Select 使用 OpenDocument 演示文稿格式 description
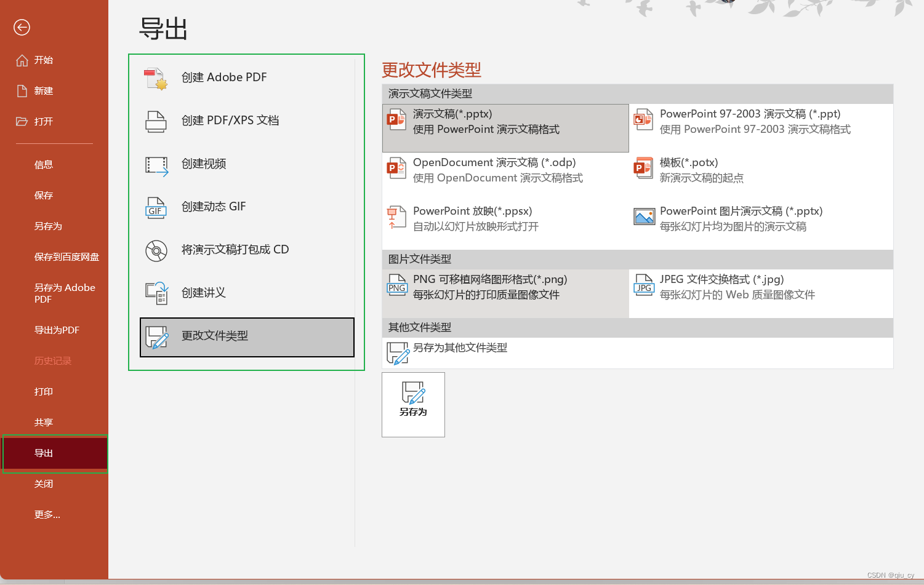 tap(498, 178)
